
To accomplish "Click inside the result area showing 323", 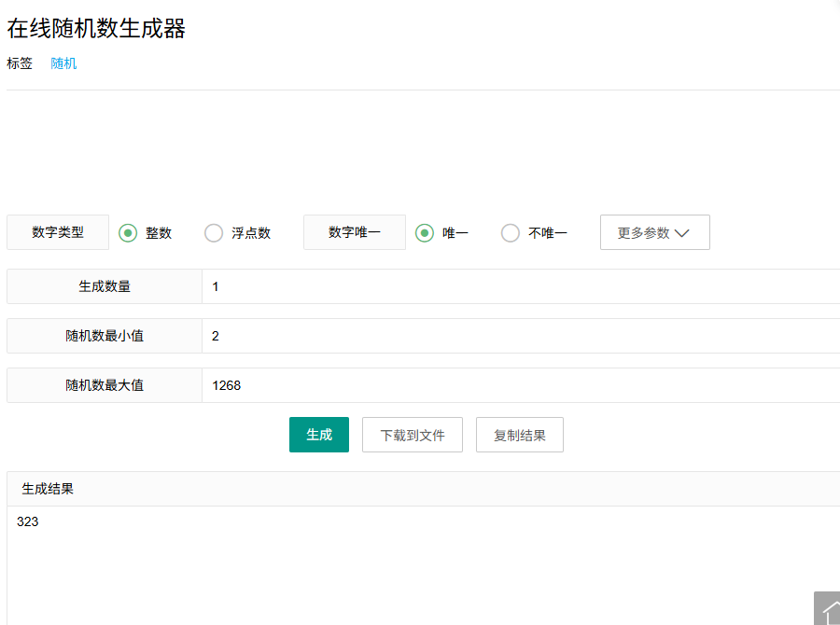I will (x=420, y=560).
